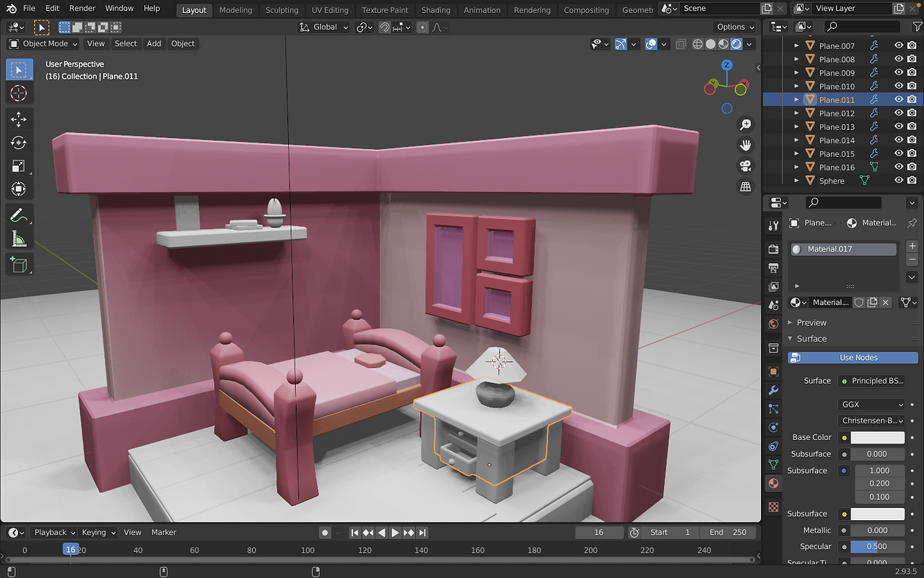Toggle visibility of Plane.014
The image size is (924, 578).
(x=899, y=140)
